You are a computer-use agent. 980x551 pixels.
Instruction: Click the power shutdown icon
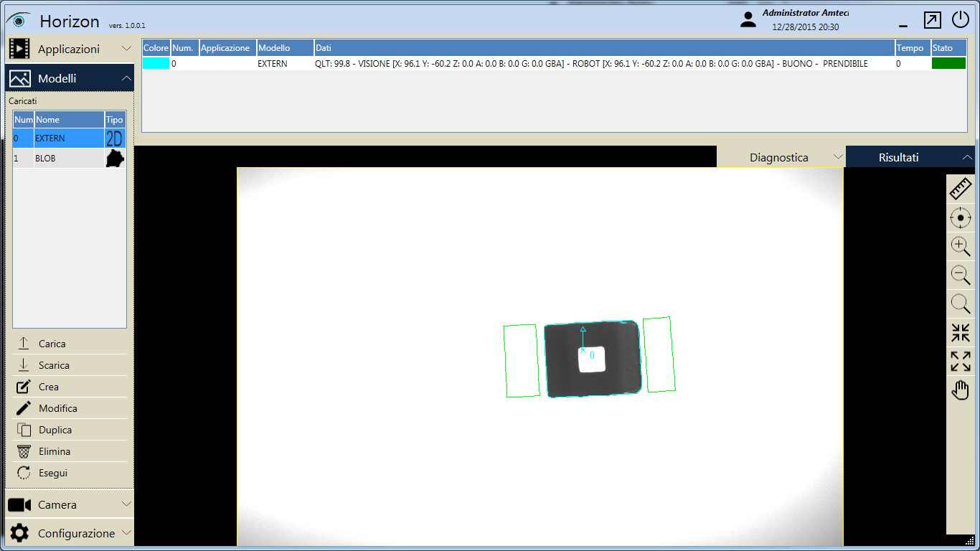961,20
